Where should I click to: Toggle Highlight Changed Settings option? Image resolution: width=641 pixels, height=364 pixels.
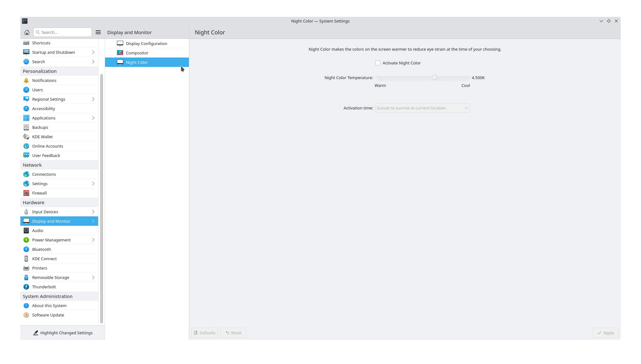point(62,333)
